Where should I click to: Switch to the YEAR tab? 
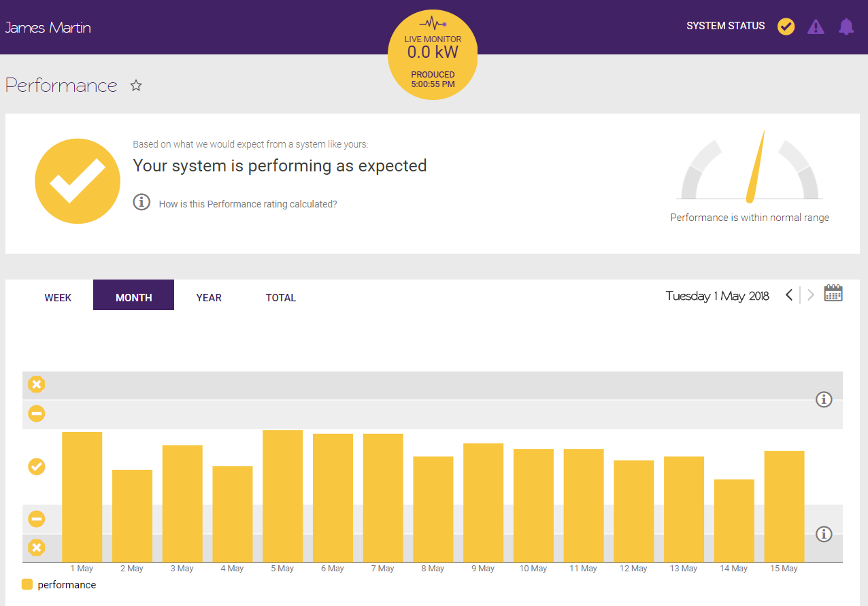pos(209,298)
